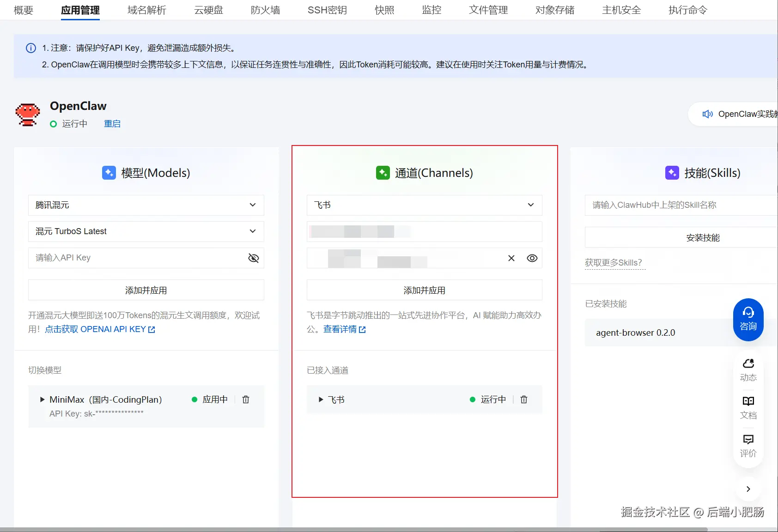Switch to the 概要 tab
Screen dimensions: 778x532
[24, 10]
